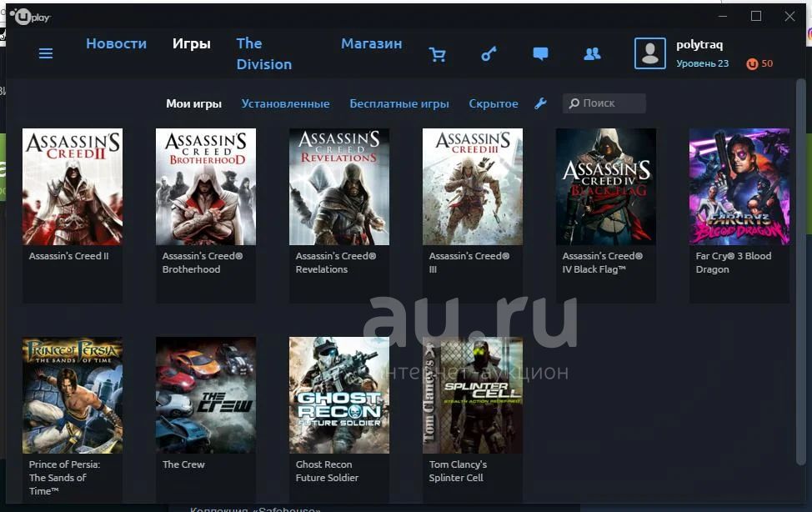The width and height of the screenshot is (812, 512).
Task: Click the user avatar icon
Action: click(x=650, y=53)
